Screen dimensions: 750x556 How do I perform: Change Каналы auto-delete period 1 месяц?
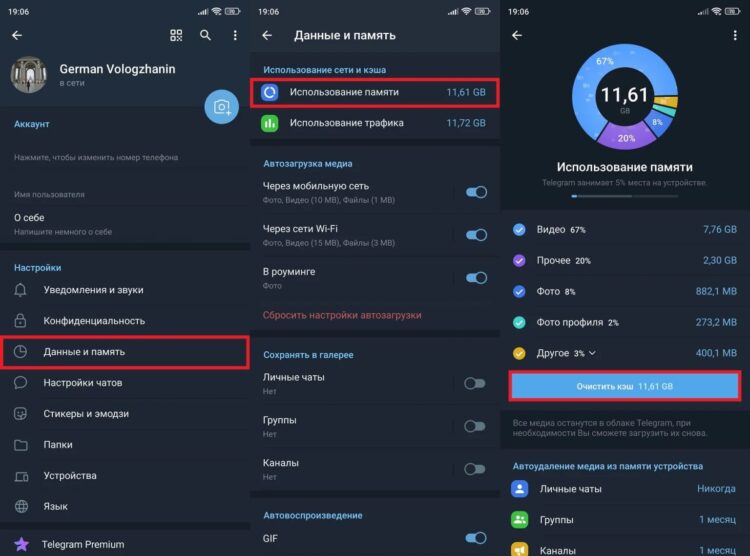717,550
